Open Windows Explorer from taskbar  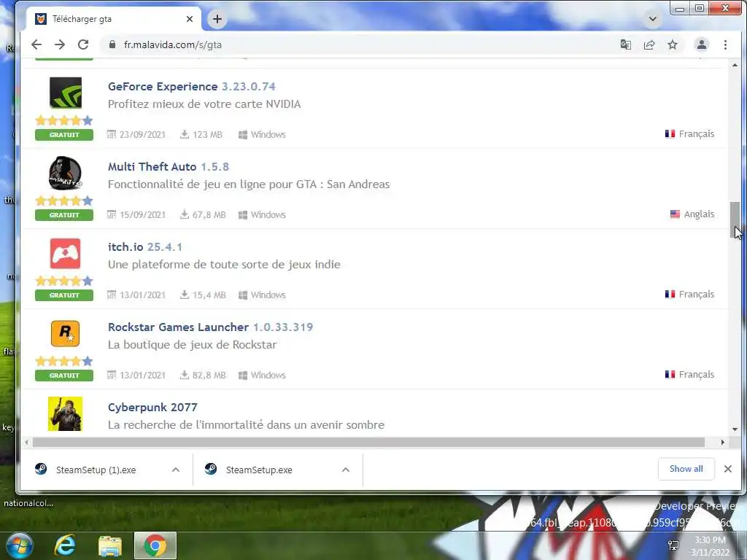110,545
